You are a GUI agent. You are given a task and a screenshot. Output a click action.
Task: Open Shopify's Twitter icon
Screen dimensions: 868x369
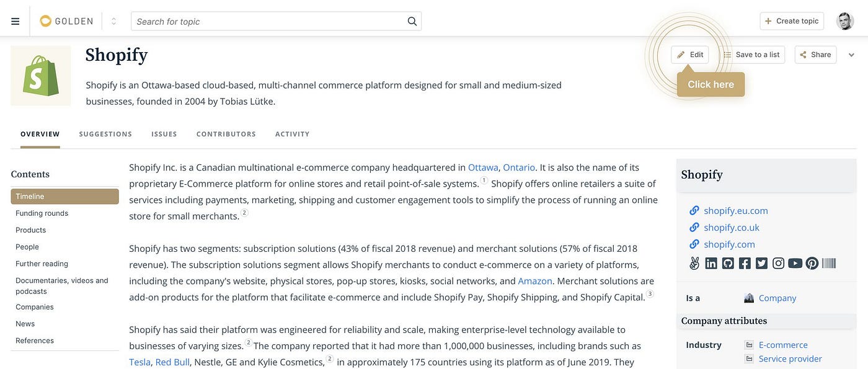(x=761, y=264)
